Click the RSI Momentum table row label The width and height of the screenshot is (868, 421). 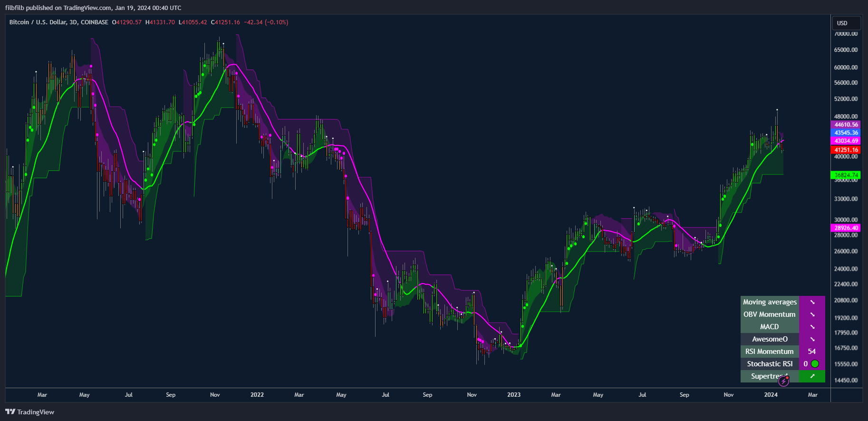point(770,352)
